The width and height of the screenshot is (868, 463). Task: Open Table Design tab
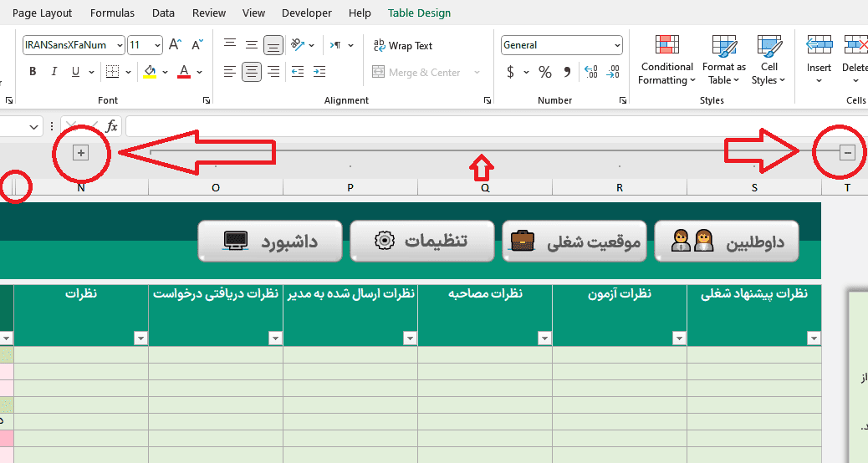click(419, 13)
